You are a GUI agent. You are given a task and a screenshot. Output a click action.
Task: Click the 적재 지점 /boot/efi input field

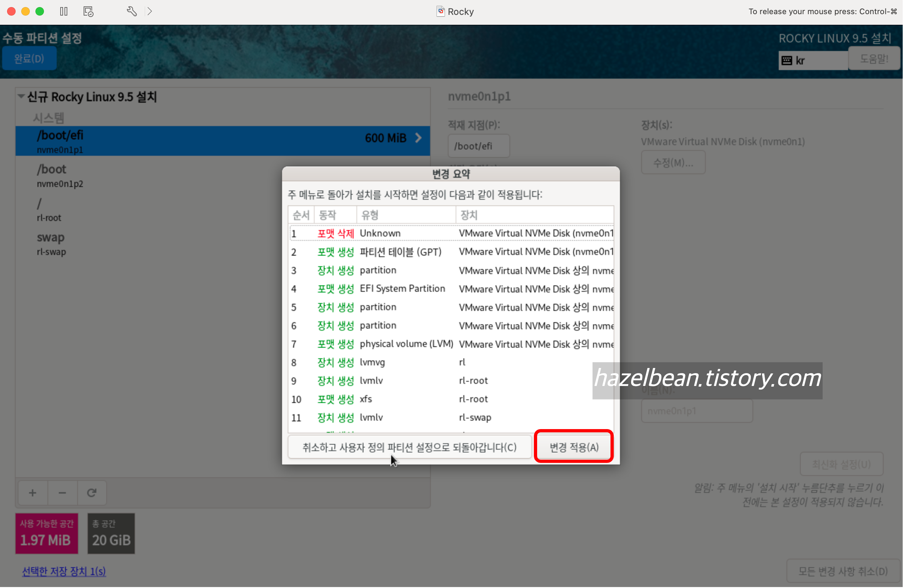(479, 146)
